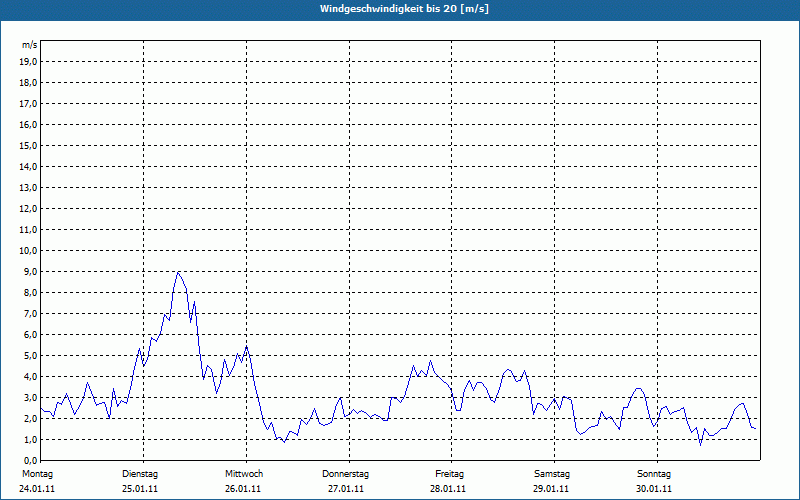Click the 5,0 axis value

(30, 356)
